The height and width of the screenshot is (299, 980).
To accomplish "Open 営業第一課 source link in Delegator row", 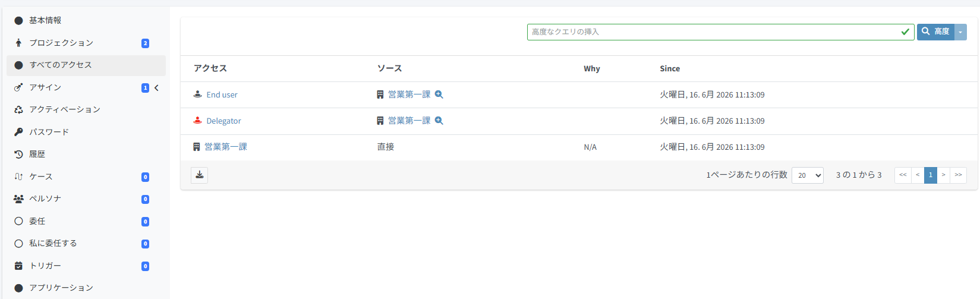I will click(x=409, y=121).
